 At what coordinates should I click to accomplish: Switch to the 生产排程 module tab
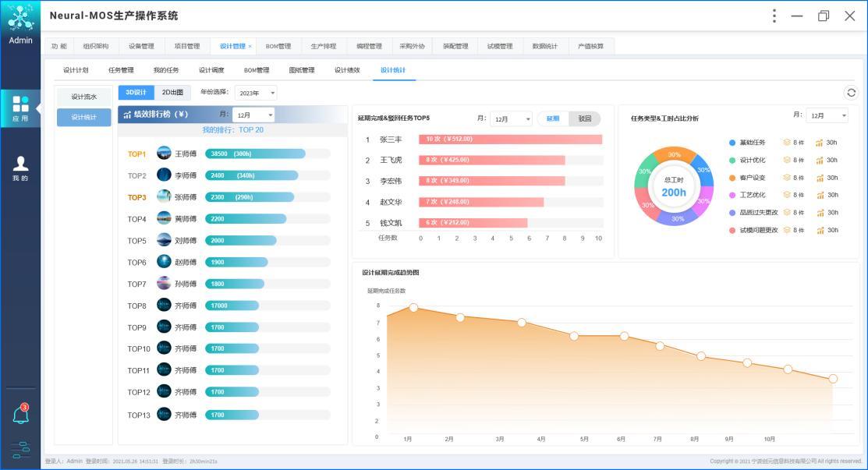tap(323, 47)
